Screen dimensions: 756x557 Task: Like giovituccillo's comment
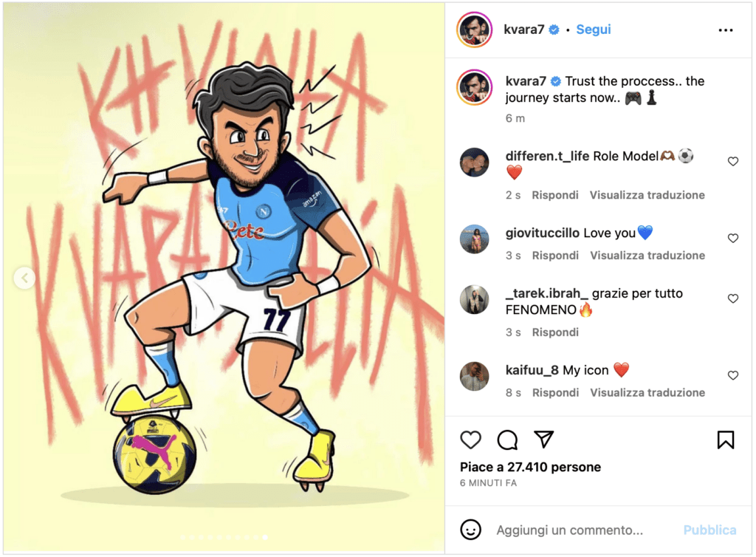733,239
